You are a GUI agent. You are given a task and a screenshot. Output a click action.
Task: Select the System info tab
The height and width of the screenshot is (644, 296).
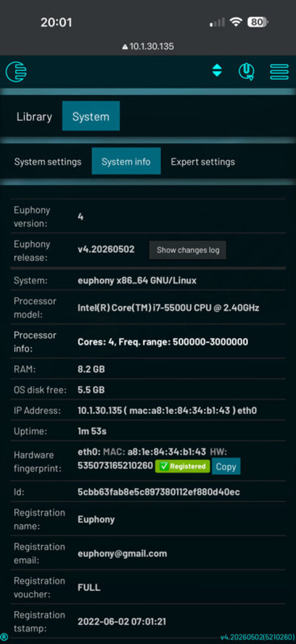(126, 161)
